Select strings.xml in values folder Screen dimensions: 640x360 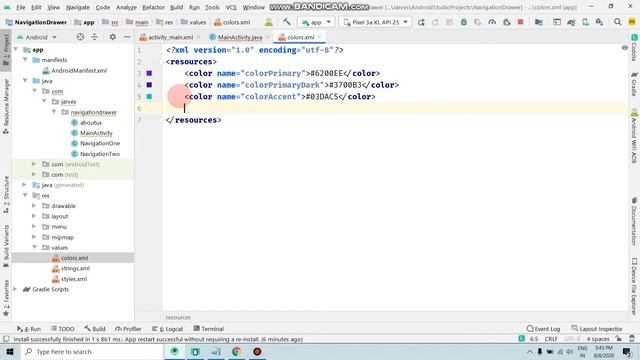click(x=71, y=268)
